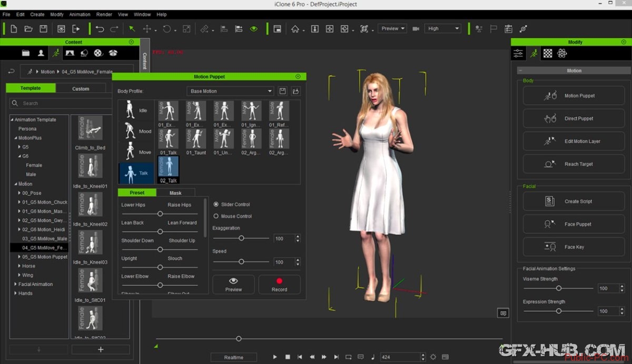This screenshot has height=364, width=632.
Task: Save motion puppet profile with disk icon
Action: (283, 91)
